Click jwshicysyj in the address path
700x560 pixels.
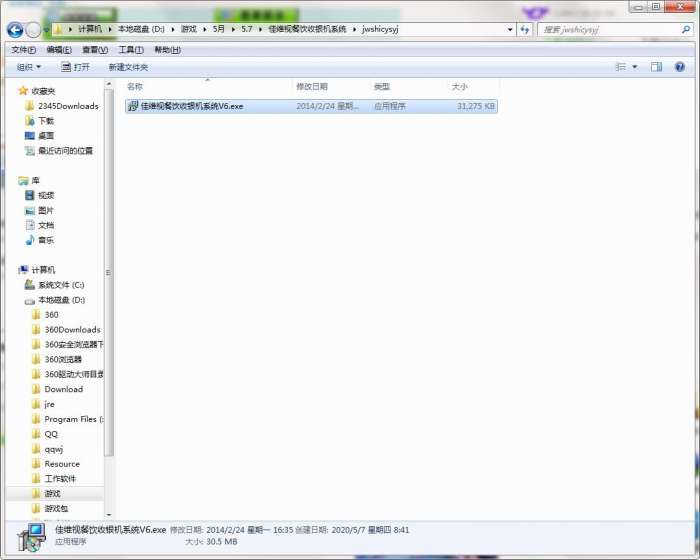point(380,29)
